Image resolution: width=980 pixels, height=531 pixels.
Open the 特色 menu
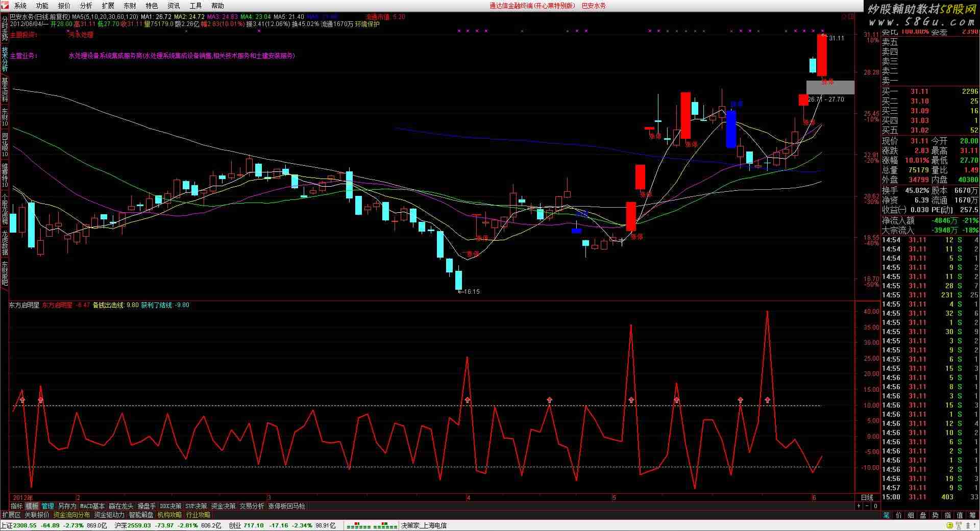(x=152, y=6)
